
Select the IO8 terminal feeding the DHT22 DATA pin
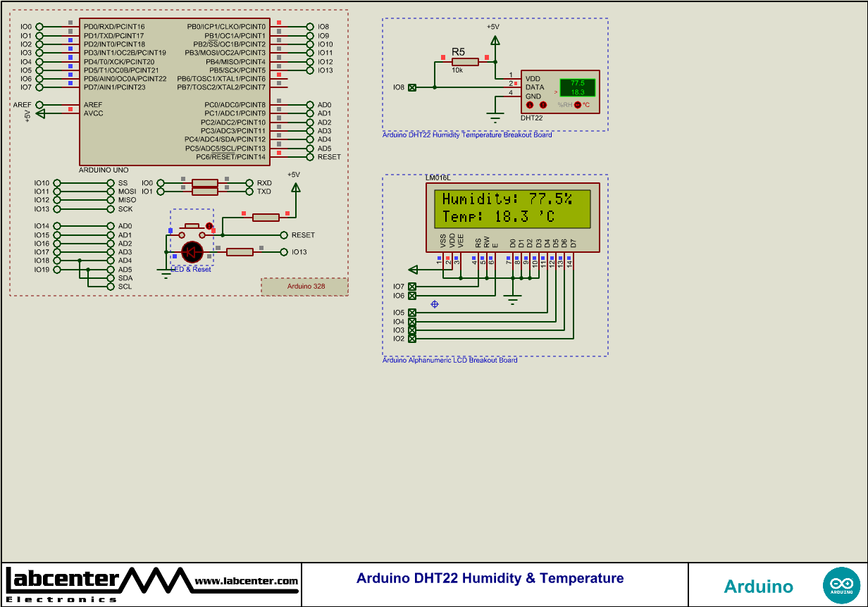(411, 87)
